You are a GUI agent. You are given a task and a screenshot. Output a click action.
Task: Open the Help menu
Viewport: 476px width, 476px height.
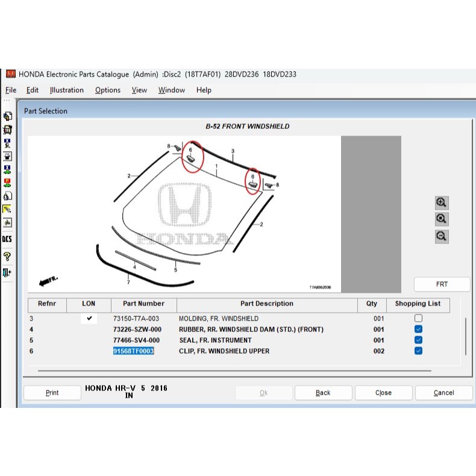tap(204, 90)
